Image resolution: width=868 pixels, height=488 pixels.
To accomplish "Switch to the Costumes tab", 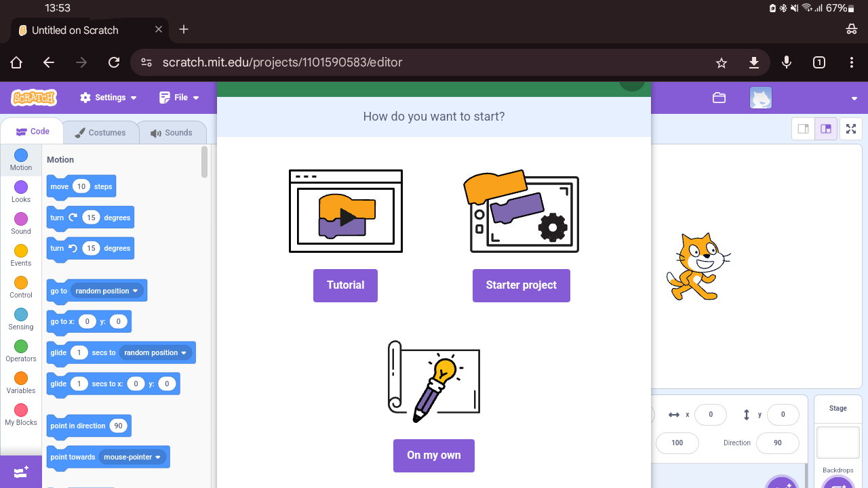I will (x=100, y=133).
